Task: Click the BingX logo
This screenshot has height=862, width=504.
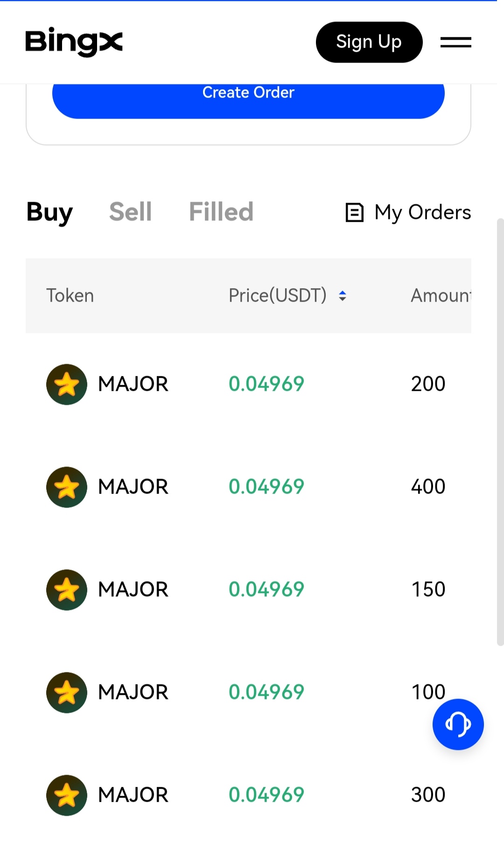Action: point(74,42)
